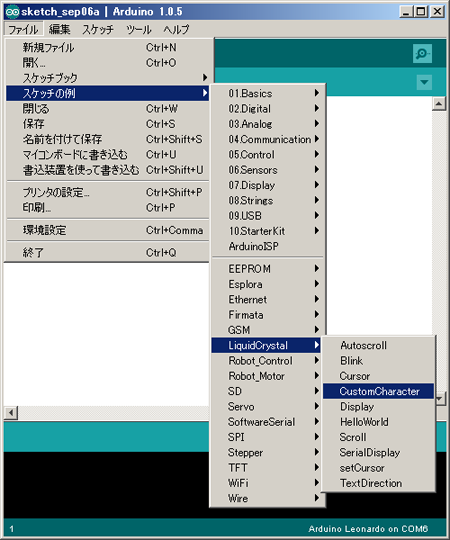Open プリンタの設定...
Viewport: 450px width, 540px height.
coord(107,192)
